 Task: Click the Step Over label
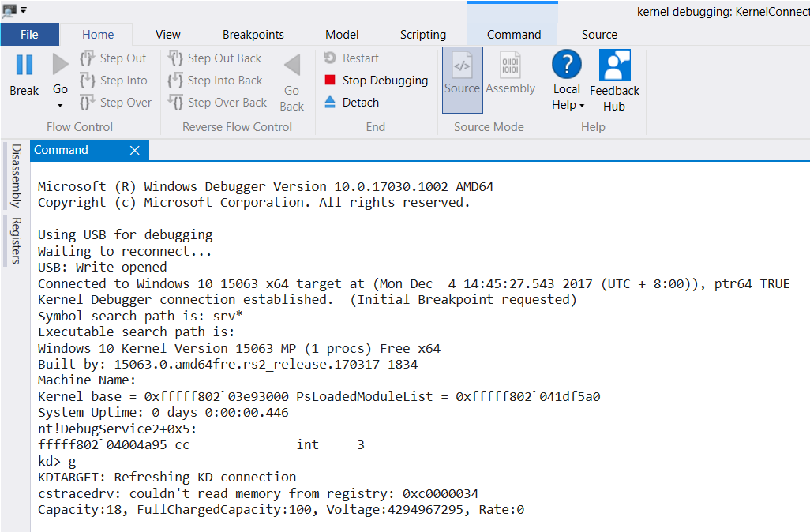[126, 103]
